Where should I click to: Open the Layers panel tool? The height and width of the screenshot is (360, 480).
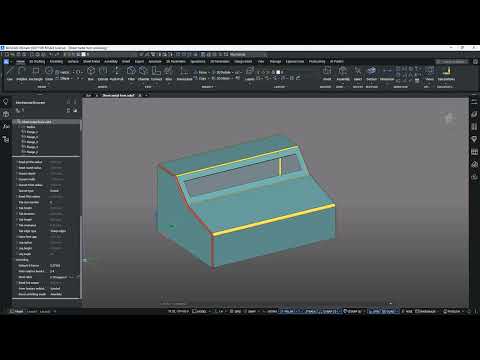pos(250,74)
